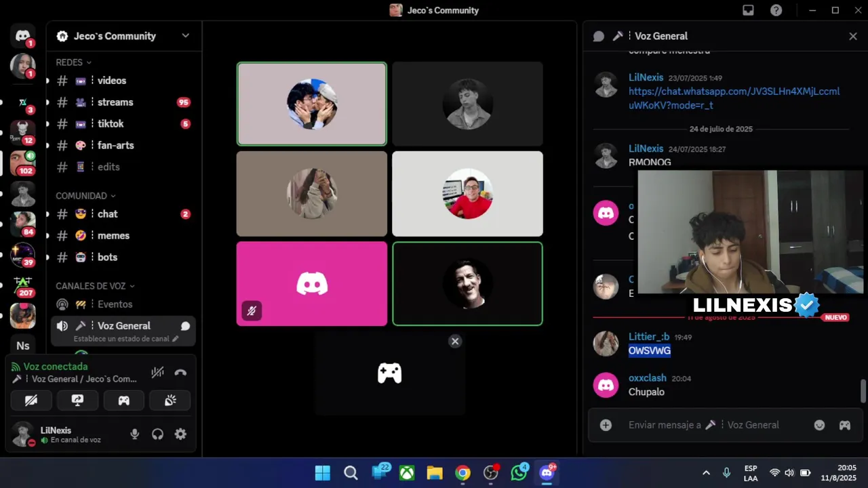868x488 pixels.
Task: Open the server with the 102 badge
Action: [22, 163]
